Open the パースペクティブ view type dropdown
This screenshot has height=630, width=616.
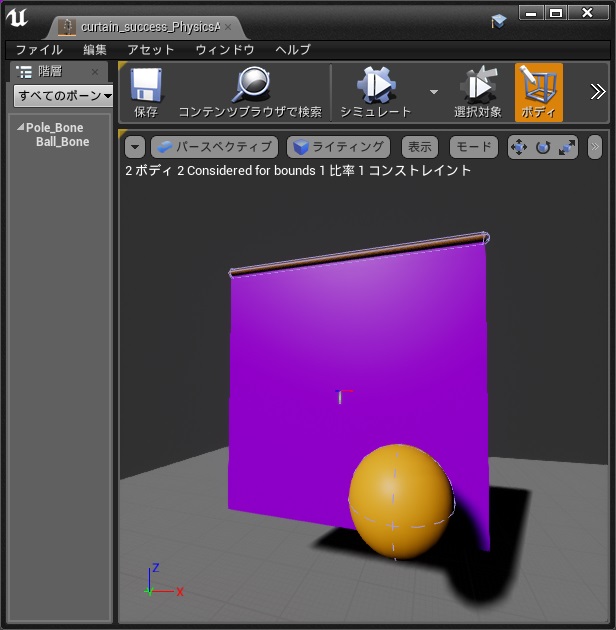click(x=214, y=147)
